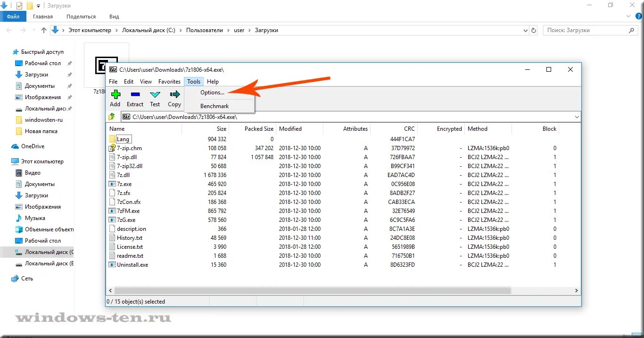Open the Edit menu in 7-Zip
Viewport: 644px width, 338px height.
(129, 82)
